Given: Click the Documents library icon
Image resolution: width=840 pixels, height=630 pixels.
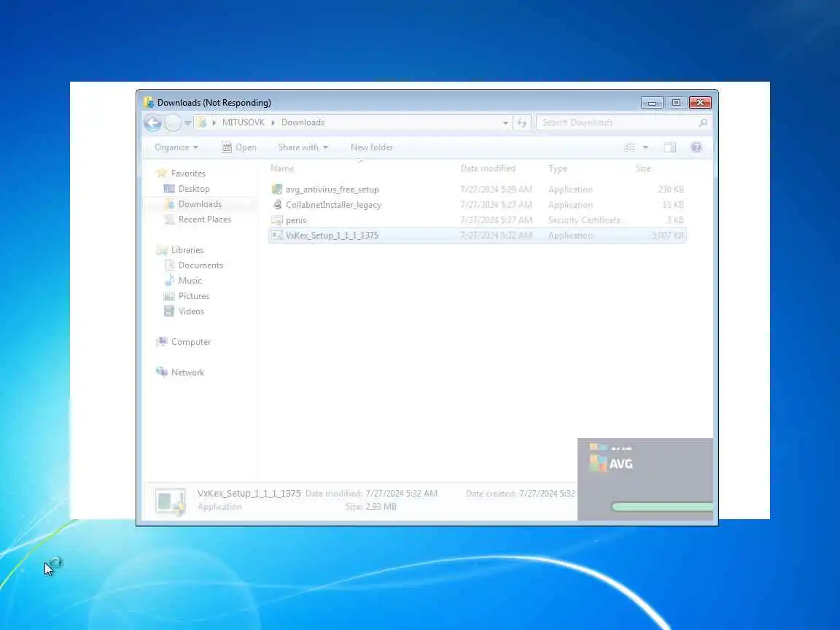Looking at the screenshot, I should [169, 265].
